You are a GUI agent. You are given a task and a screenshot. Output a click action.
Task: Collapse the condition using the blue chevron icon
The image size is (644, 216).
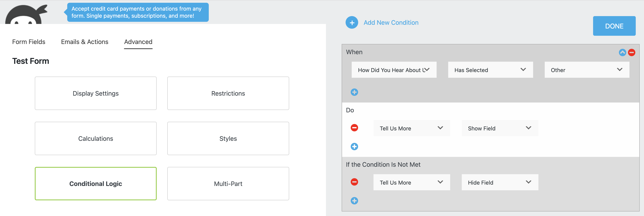coord(622,52)
